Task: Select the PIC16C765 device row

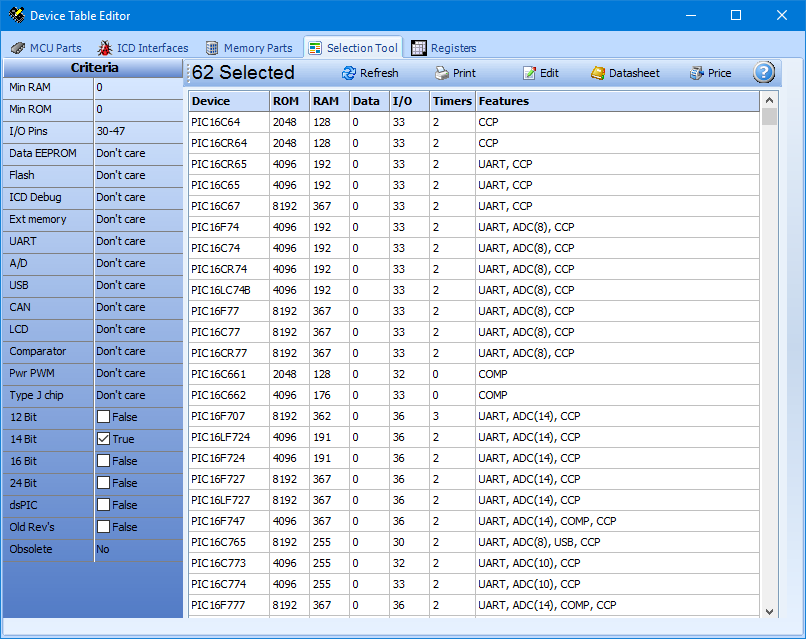Action: click(474, 542)
